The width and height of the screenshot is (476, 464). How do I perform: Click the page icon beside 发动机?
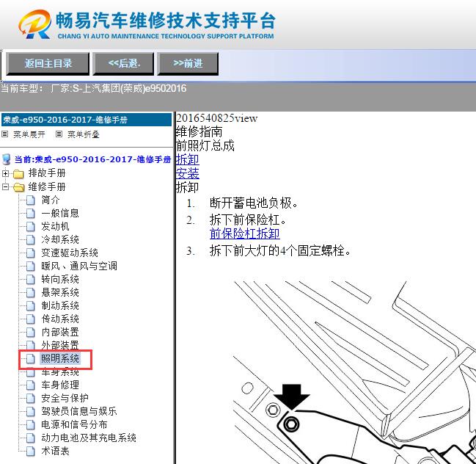click(x=30, y=227)
